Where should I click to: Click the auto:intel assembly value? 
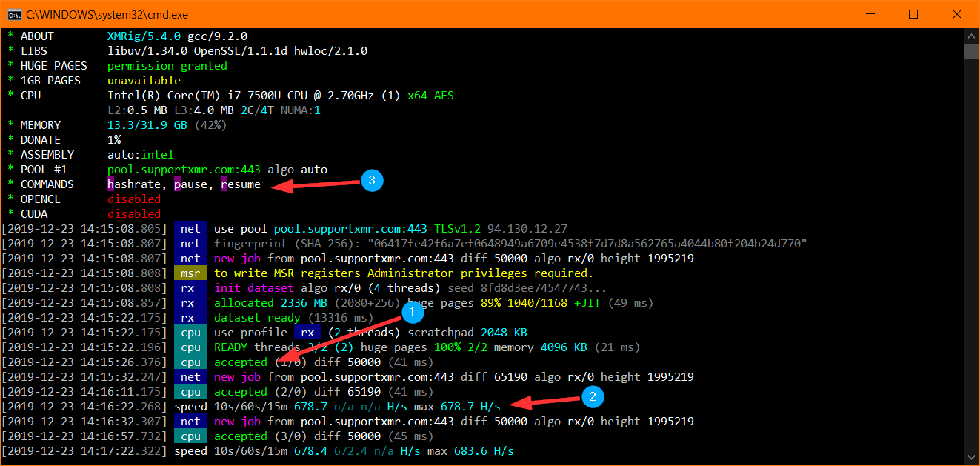point(141,154)
